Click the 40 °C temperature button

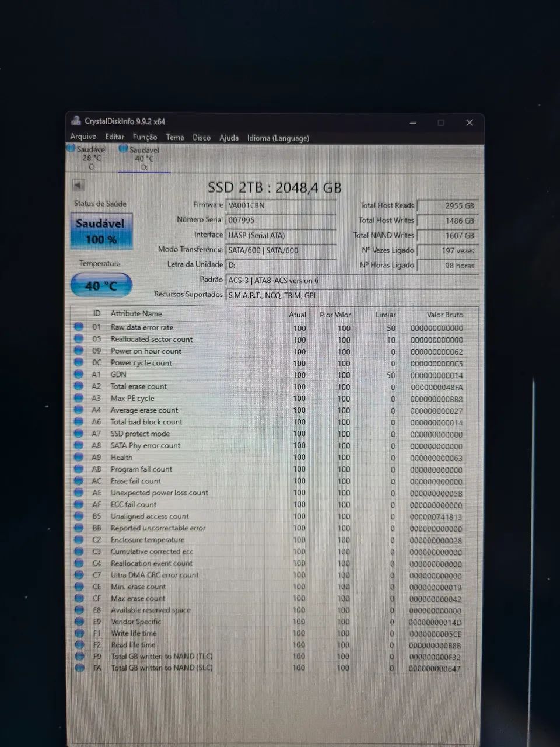(100, 286)
